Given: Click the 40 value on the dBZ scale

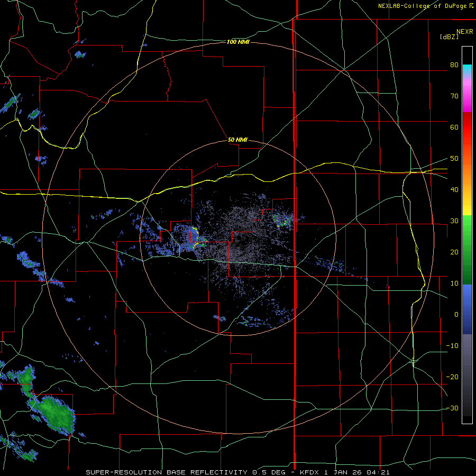Looking at the screenshot, I should tap(454, 190).
